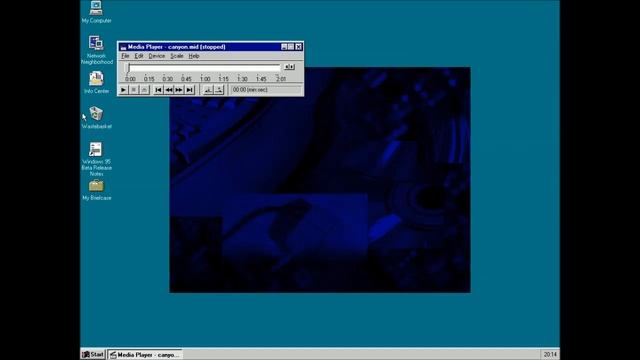Click the 0:15 time scale label
This screenshot has height=360, width=640.
(149, 79)
